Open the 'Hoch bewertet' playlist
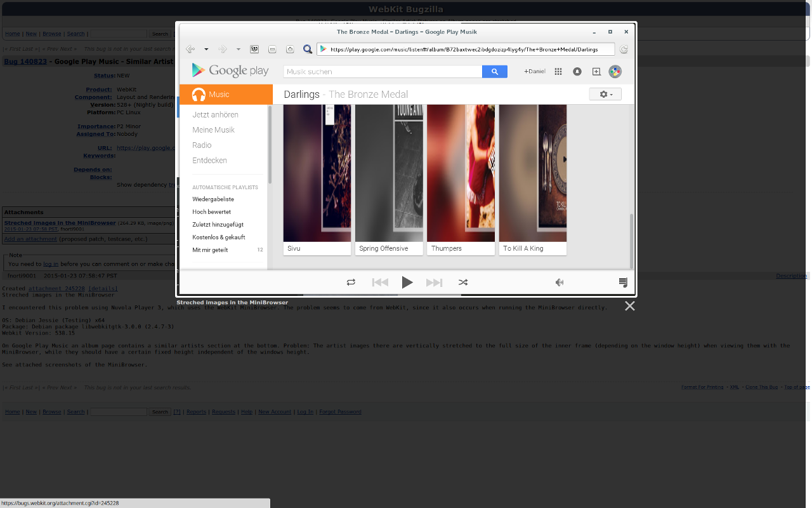Image resolution: width=812 pixels, height=508 pixels. pos(211,212)
